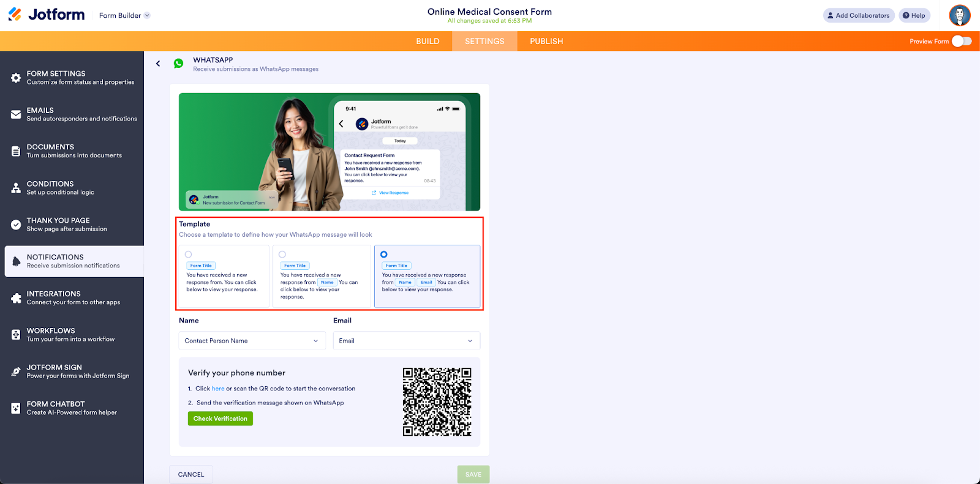Open the user profile avatar
The image size is (980, 484).
959,15
